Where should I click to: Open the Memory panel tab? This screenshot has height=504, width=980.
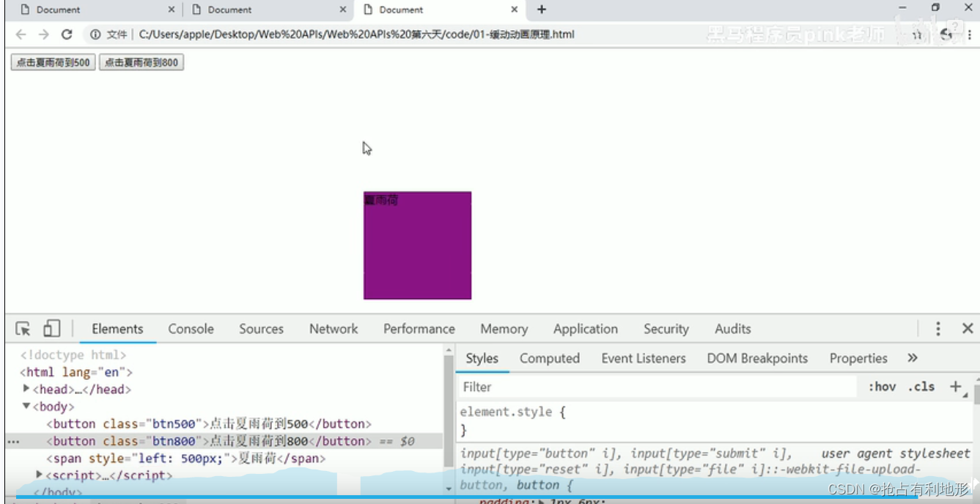tap(504, 329)
